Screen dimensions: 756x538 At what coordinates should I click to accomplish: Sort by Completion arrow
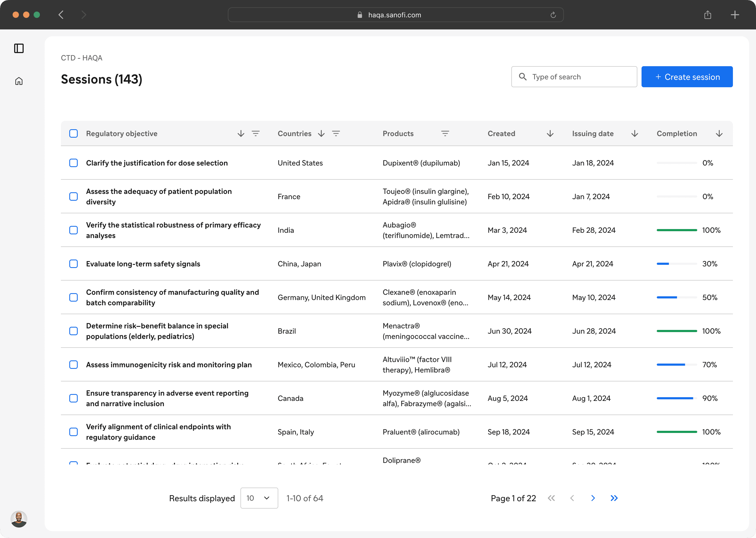pos(719,133)
